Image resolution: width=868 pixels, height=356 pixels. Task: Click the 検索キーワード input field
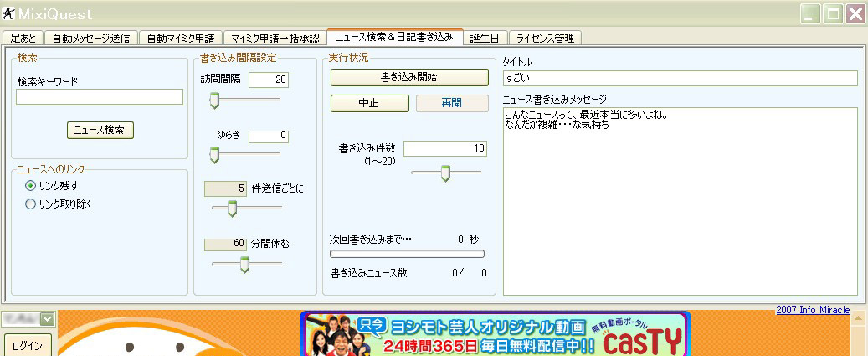pyautogui.click(x=100, y=97)
